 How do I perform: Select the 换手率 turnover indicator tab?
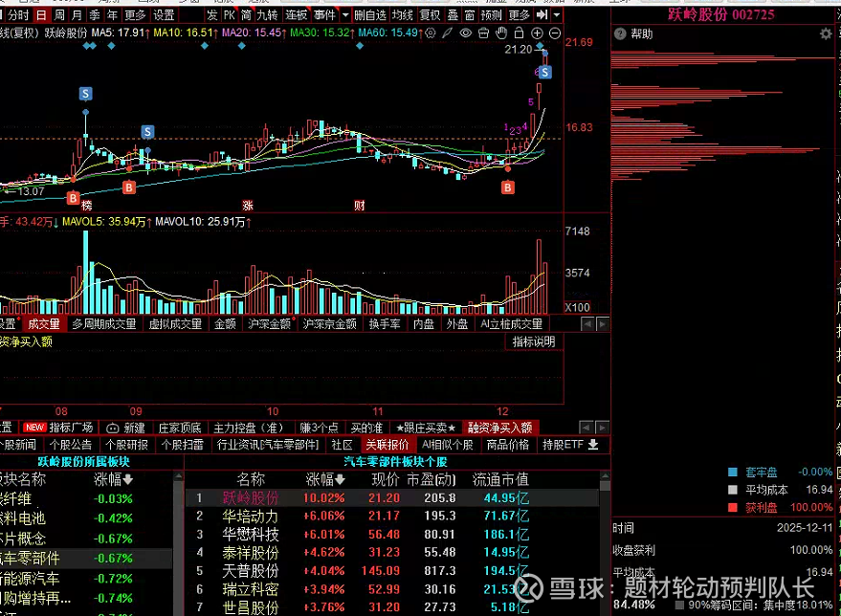(x=385, y=324)
